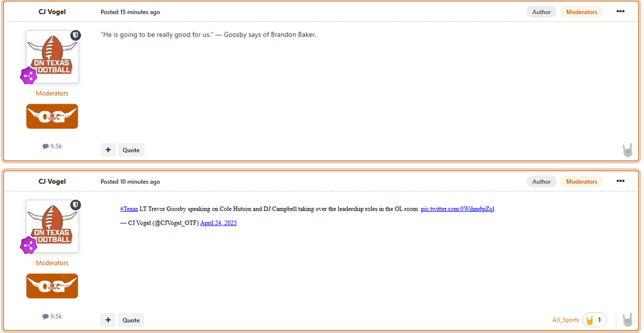
Task: Click multiquote plus button on first post
Action: (108, 150)
